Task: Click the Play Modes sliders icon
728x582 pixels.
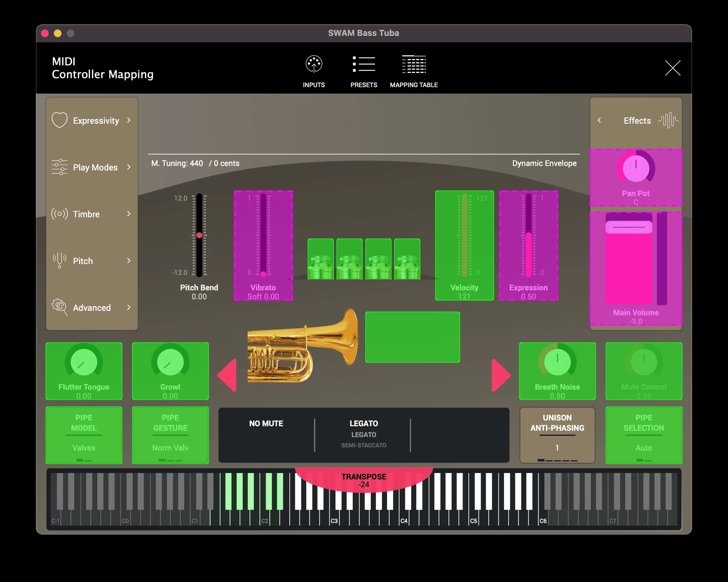Action: point(59,167)
